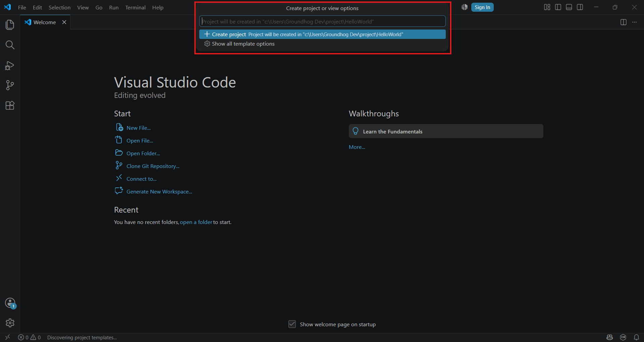Open the Copilot icon next to Sign In
Viewport: 644px width, 342px height.
coord(464,7)
